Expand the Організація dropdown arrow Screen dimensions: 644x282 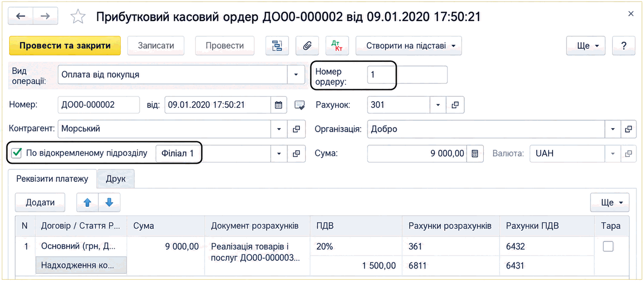tap(613, 129)
